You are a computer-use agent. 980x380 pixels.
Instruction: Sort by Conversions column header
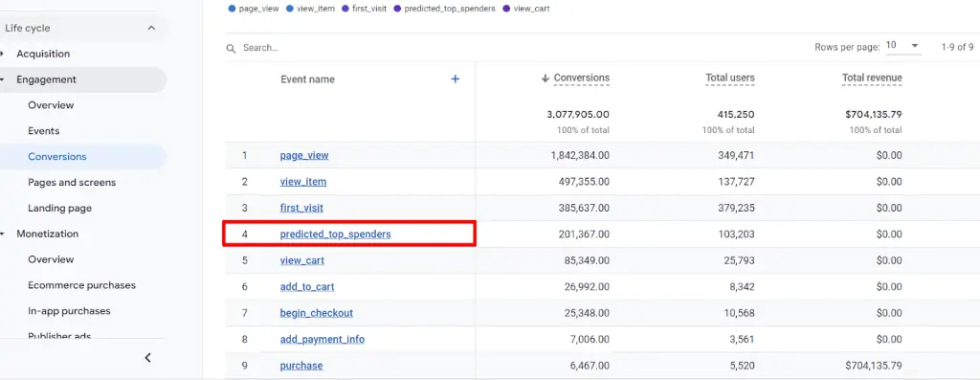point(581,78)
